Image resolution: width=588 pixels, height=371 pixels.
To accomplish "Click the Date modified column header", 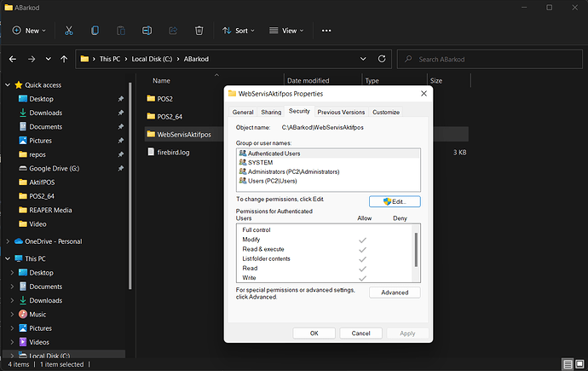I will pos(308,81).
